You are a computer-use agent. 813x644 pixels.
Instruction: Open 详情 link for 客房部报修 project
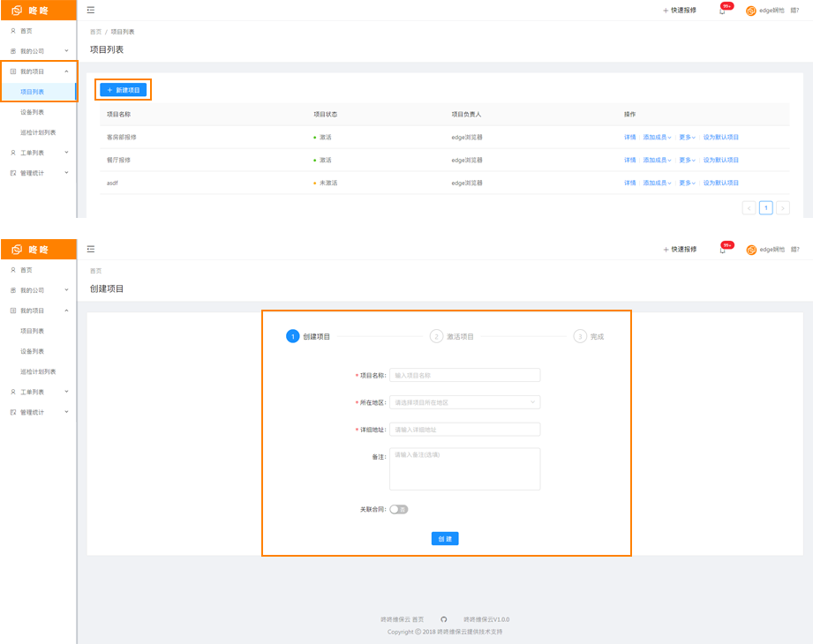tap(629, 138)
